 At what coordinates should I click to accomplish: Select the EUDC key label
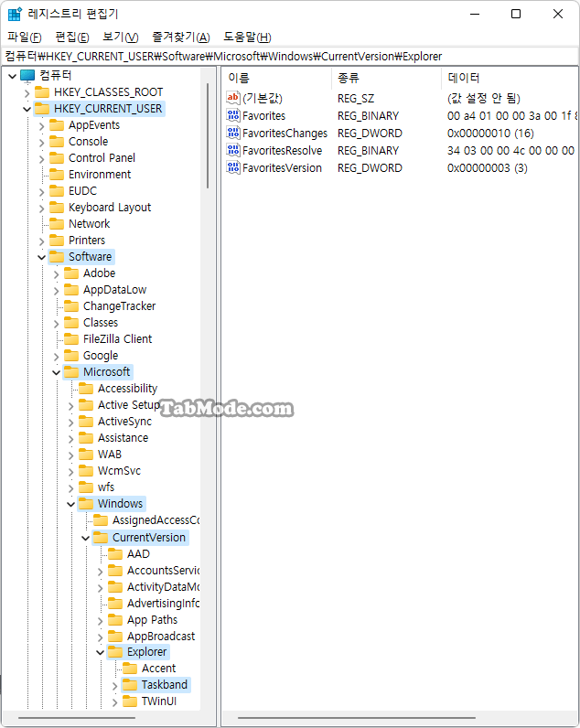coord(82,191)
